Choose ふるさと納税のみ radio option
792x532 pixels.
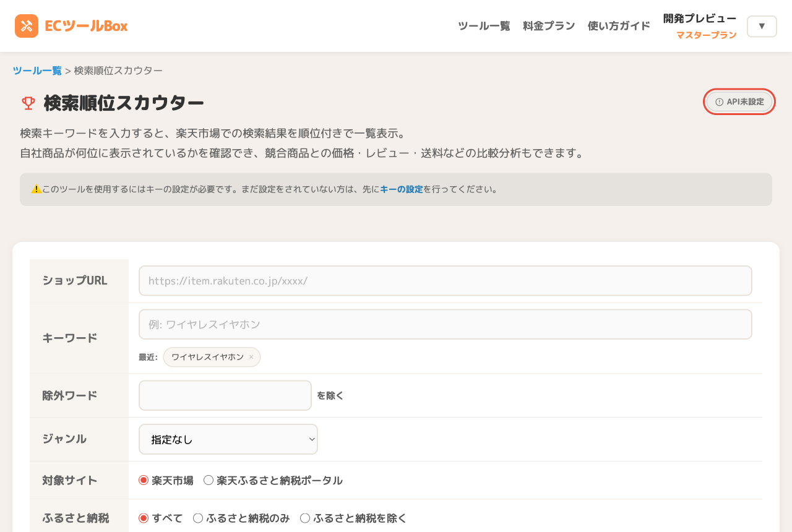coord(198,518)
